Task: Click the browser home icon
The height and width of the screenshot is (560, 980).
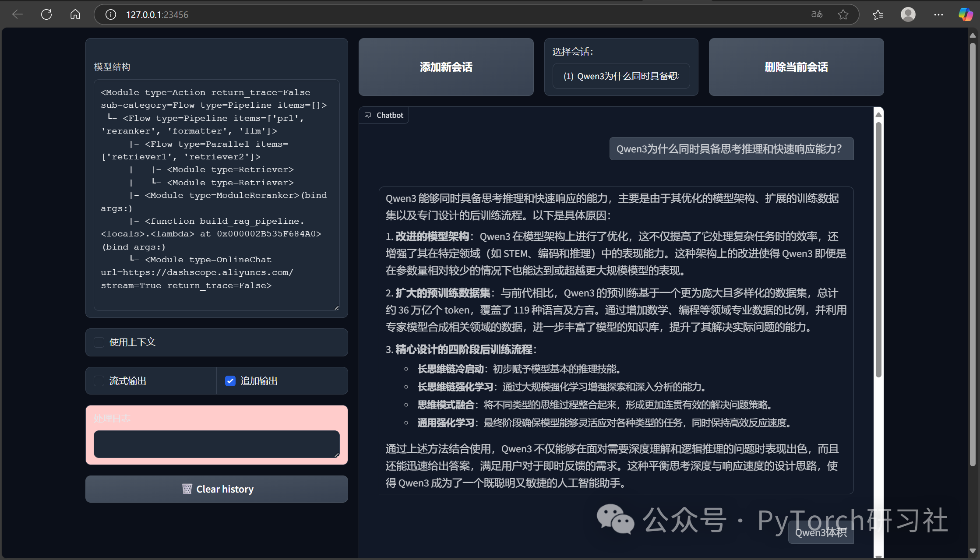Action: (75, 14)
